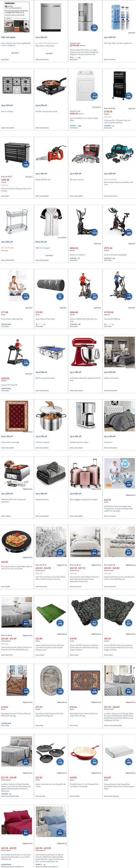Open the BLACK+DECKER tools offer
The image size is (136, 868).
(43, 180)
